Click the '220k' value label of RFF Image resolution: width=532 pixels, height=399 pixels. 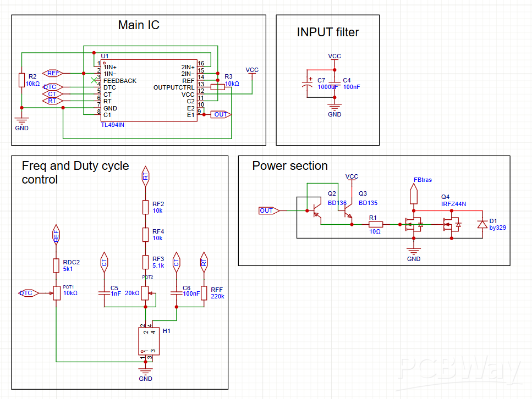[x=217, y=296]
